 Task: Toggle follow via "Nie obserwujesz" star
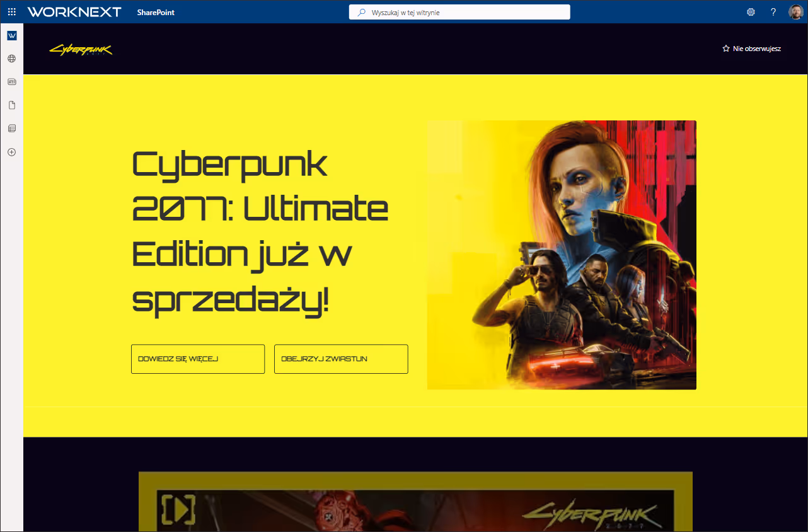[752, 49]
